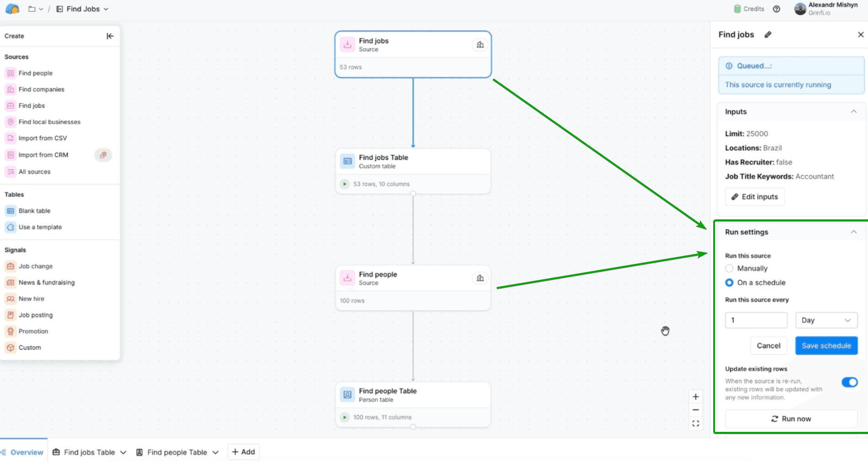Zoom in on the workflow canvas
This screenshot has width=868, height=462.
point(695,397)
